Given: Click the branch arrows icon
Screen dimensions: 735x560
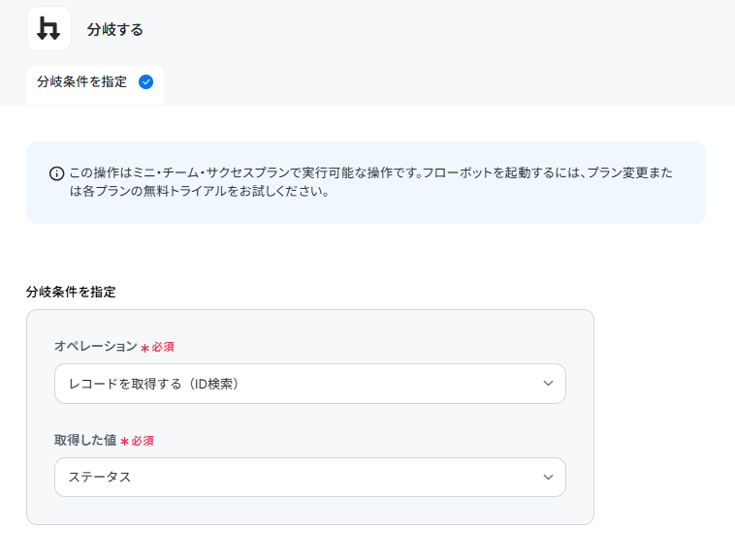Looking at the screenshot, I should click(x=48, y=28).
